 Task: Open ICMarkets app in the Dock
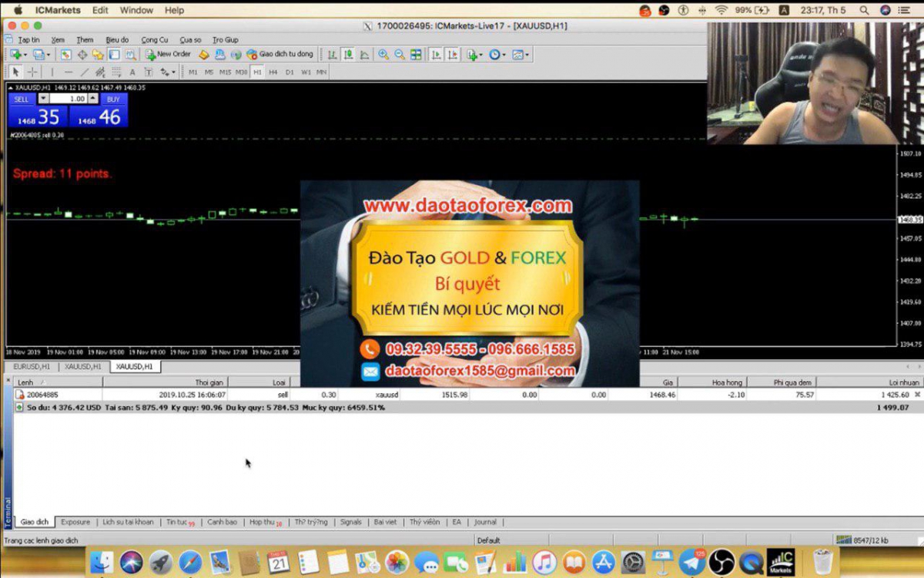[781, 561]
